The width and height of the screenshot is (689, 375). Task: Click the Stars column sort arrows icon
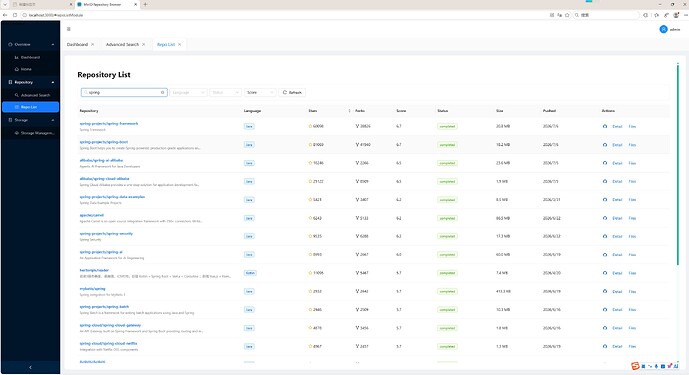[x=349, y=111]
